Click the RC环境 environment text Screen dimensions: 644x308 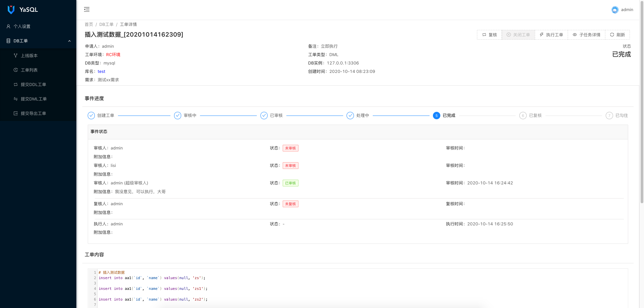pyautogui.click(x=113, y=55)
